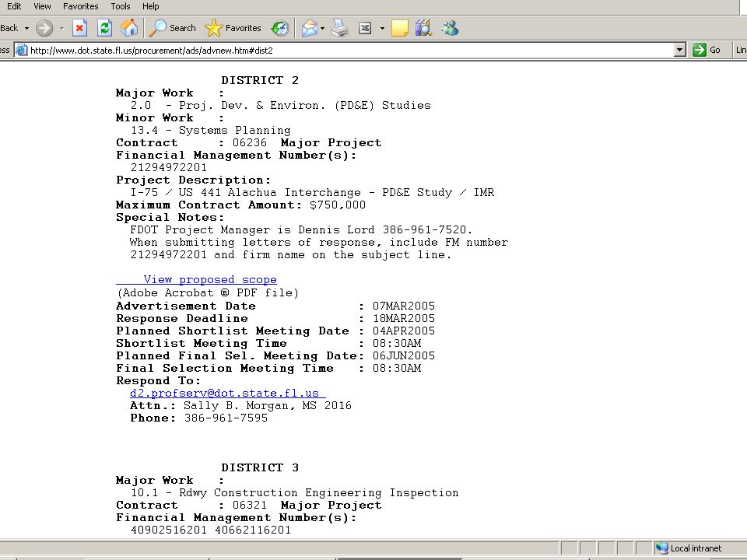
Task: Click the Forward navigation arrow
Action: pyautogui.click(x=44, y=28)
